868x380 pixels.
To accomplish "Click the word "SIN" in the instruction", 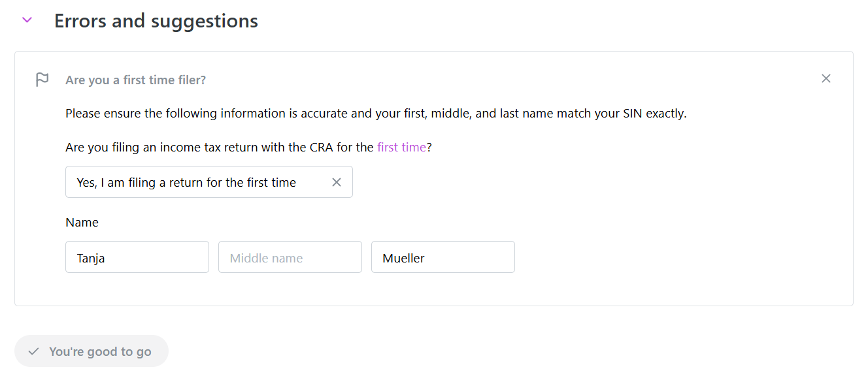I will point(632,114).
